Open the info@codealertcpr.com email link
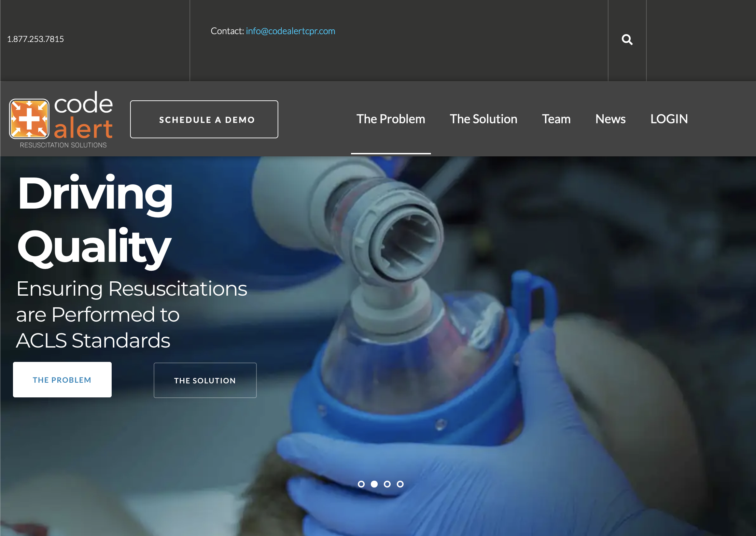The height and width of the screenshot is (536, 756). coord(291,31)
